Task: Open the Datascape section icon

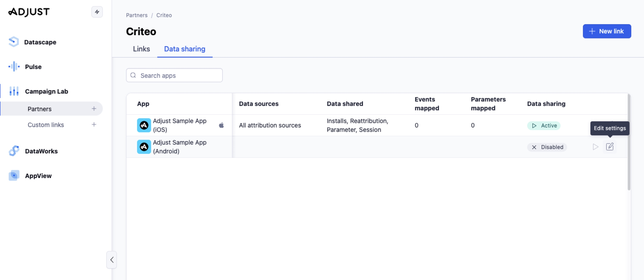Action: click(14, 42)
